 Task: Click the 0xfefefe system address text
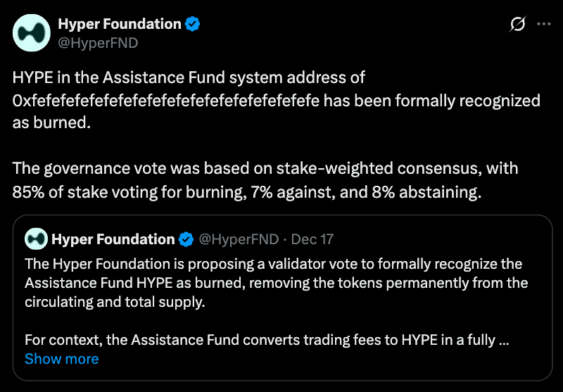point(166,101)
